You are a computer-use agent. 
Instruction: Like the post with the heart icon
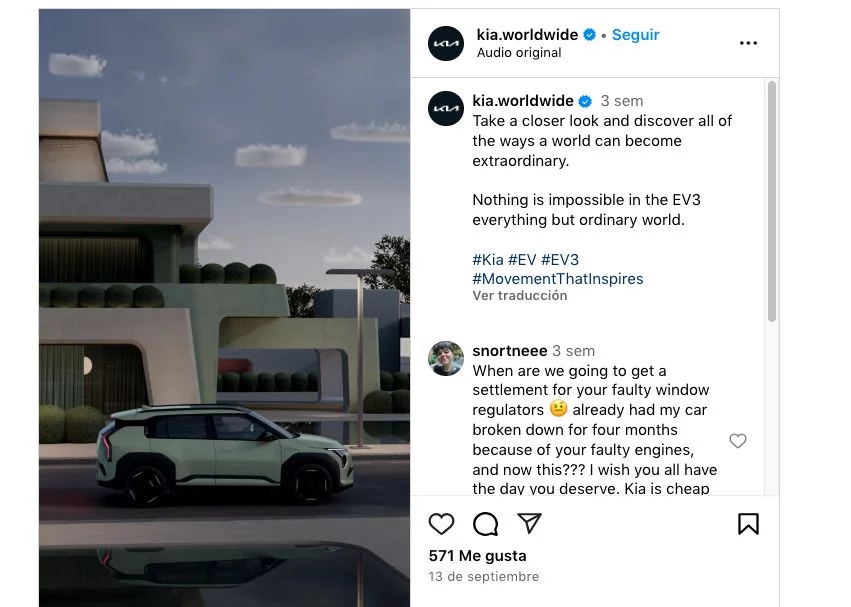click(x=441, y=524)
